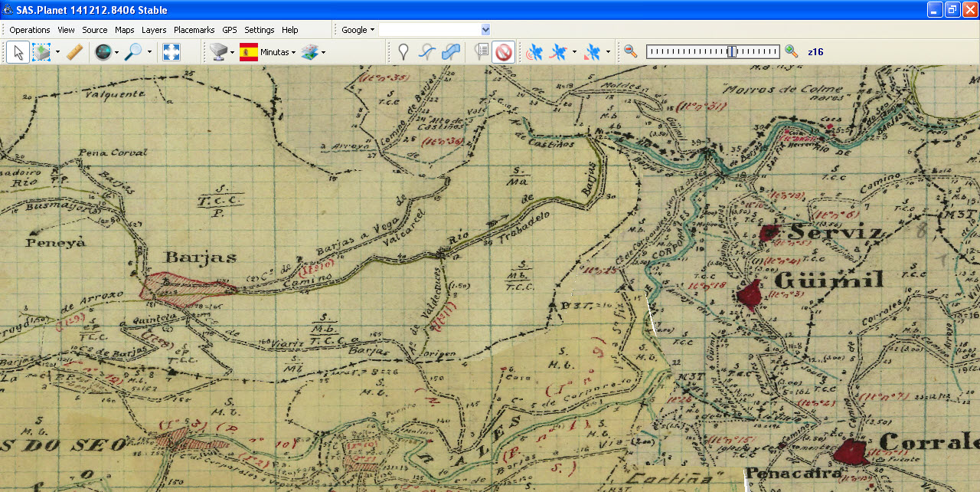Select the arrow move cursor tool

click(18, 52)
